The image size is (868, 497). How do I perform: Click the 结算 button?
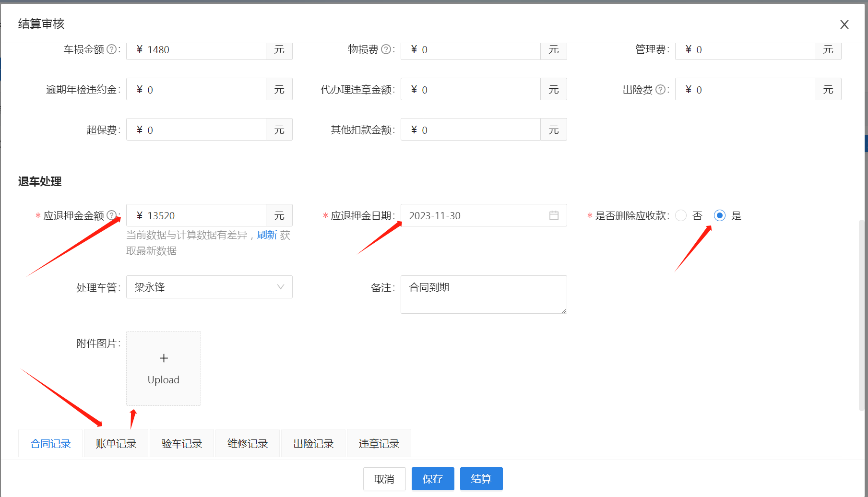[x=481, y=479]
